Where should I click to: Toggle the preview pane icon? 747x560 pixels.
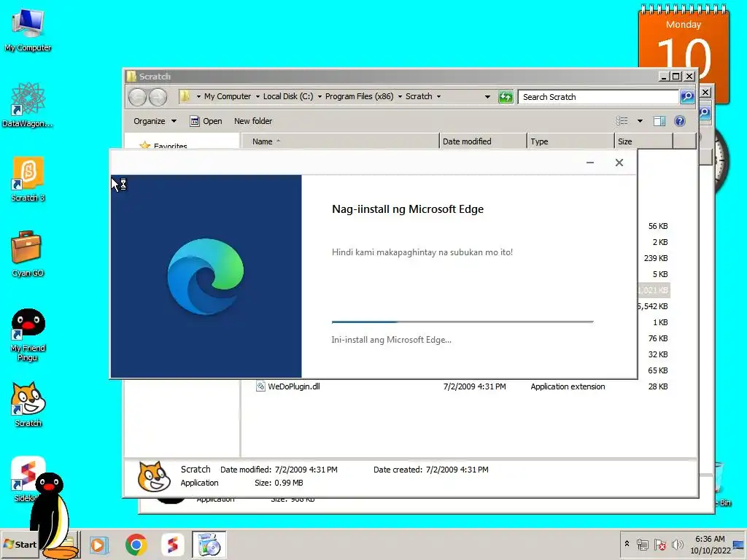pos(659,121)
